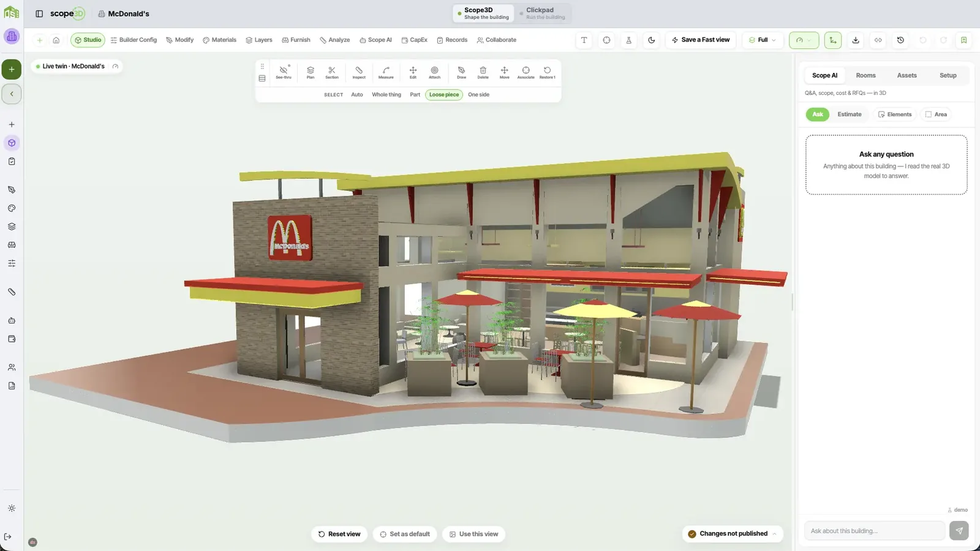Open the Records tab

coord(452,40)
